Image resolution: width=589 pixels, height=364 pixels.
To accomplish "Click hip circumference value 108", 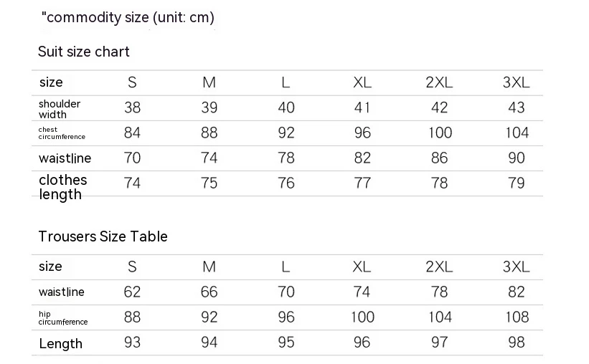I will pyautogui.click(x=516, y=317).
